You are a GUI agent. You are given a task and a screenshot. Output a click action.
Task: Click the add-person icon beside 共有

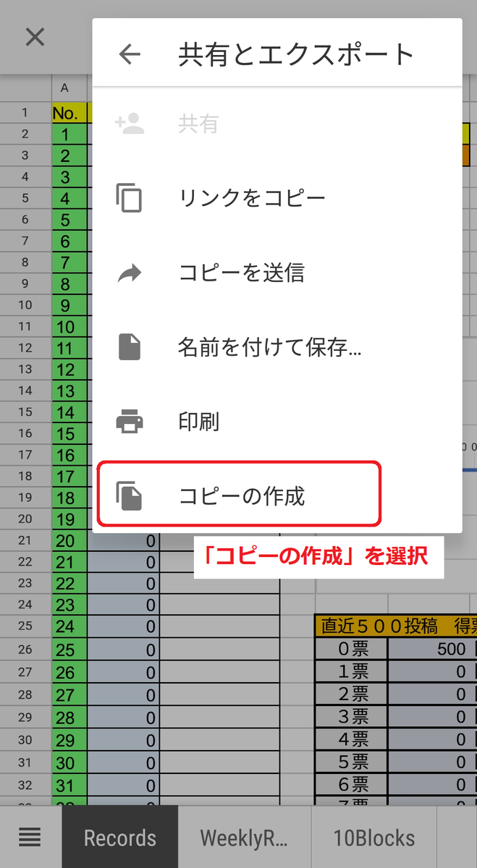(x=130, y=124)
